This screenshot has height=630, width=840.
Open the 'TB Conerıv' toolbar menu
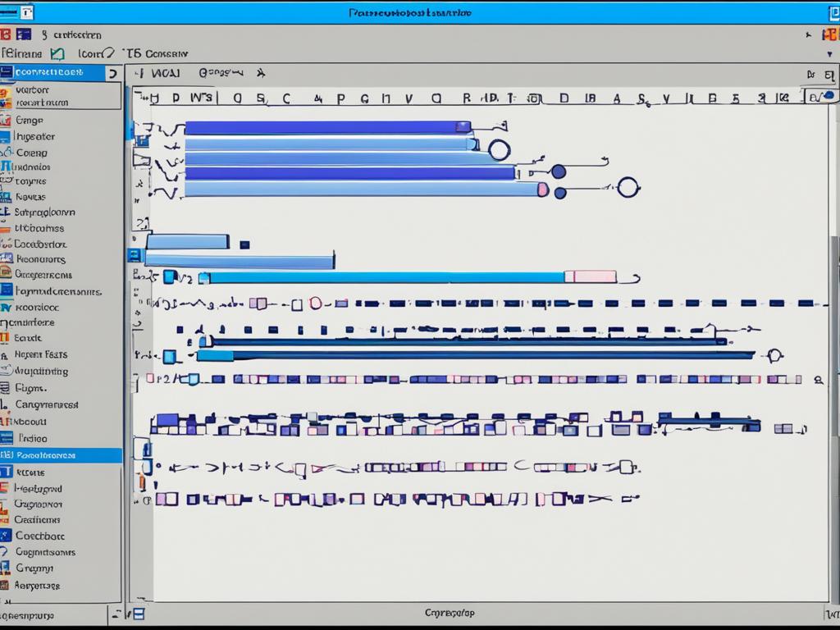tap(154, 54)
